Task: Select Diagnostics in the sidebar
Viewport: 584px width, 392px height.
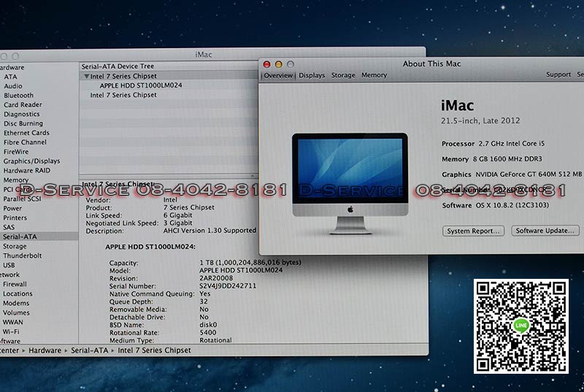Action: (22, 115)
